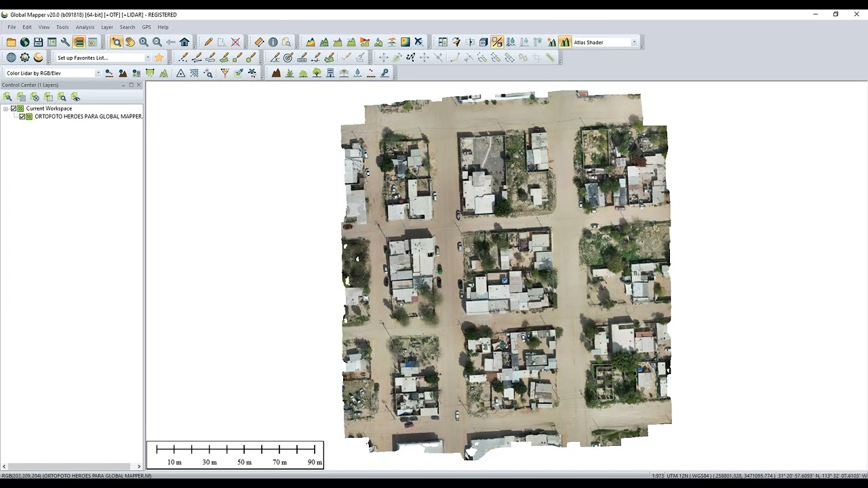The height and width of the screenshot is (488, 868).
Task: Float the Control Center panel with square button
Action: [131, 85]
